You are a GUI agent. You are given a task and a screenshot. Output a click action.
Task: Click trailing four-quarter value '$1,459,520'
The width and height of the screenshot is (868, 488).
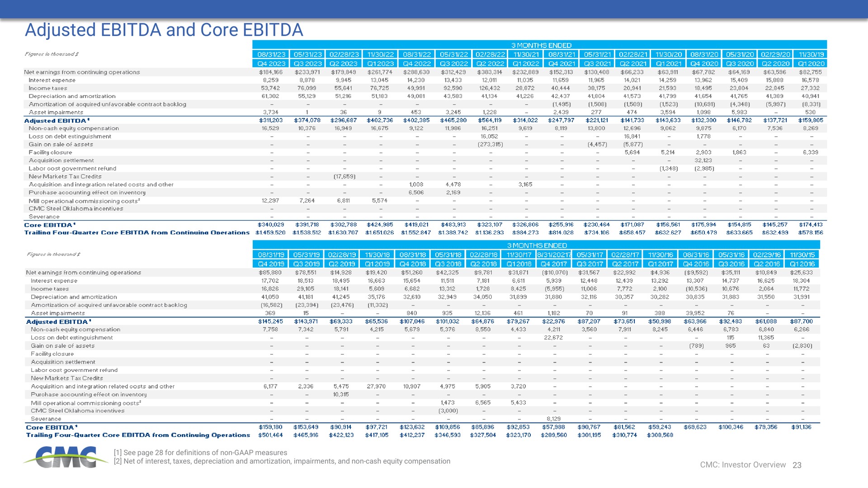(270, 233)
